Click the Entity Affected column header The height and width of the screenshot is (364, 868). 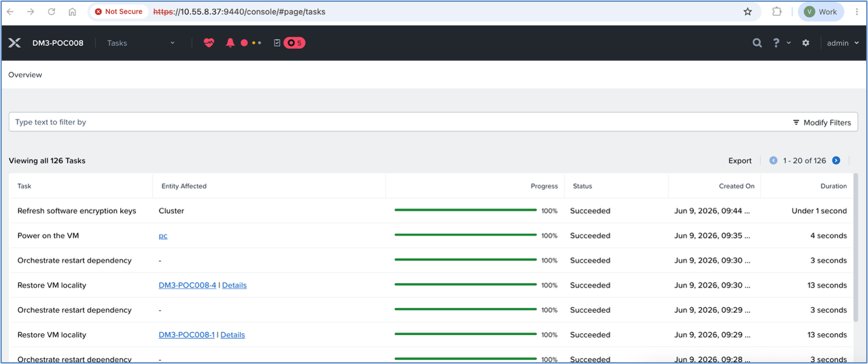(x=184, y=186)
